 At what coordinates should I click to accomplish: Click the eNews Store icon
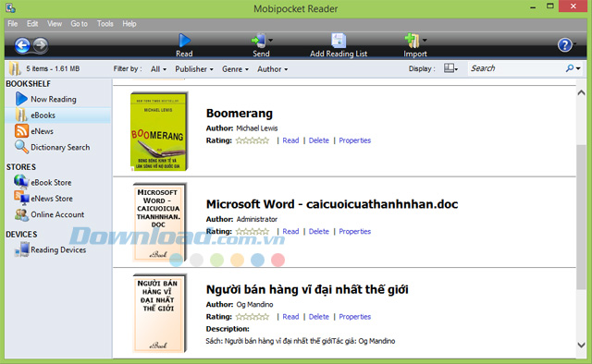(x=21, y=198)
